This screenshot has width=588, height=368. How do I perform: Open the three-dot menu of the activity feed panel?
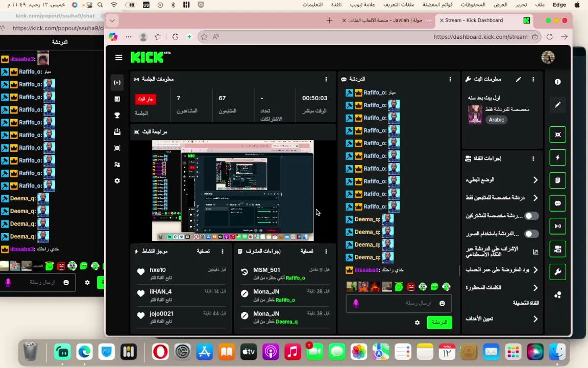tap(223, 251)
